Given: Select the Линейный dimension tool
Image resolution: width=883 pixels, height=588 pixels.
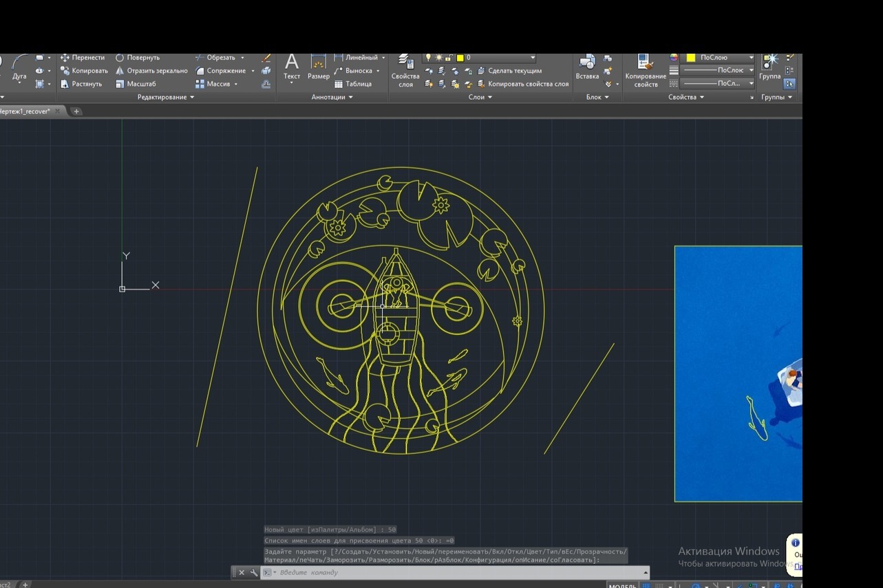Looking at the screenshot, I should (x=357, y=58).
